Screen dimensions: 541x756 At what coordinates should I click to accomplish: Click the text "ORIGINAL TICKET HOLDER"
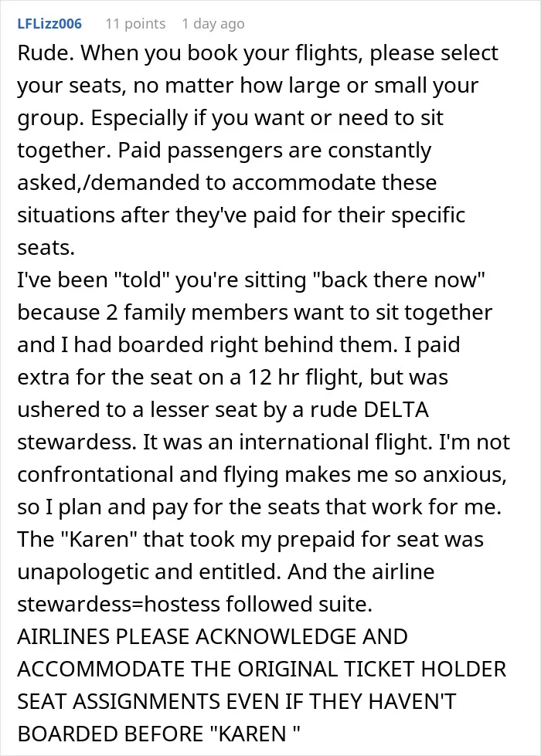click(x=372, y=670)
